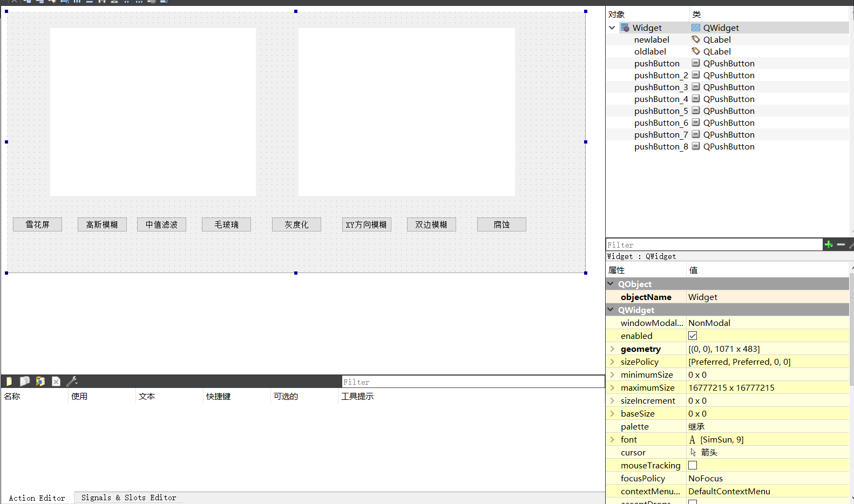854x504 pixels.
Task: Open the wrench configure menu in Action Editor
Action: tap(72, 382)
